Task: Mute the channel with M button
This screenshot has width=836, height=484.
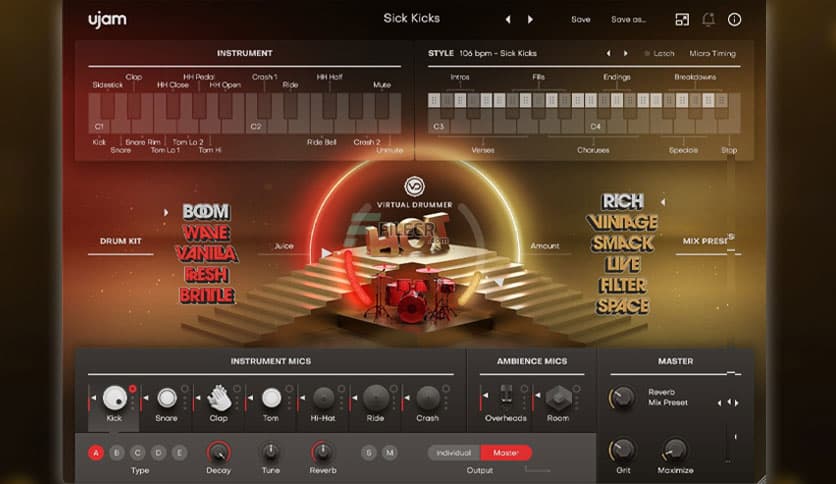Action: [390, 453]
